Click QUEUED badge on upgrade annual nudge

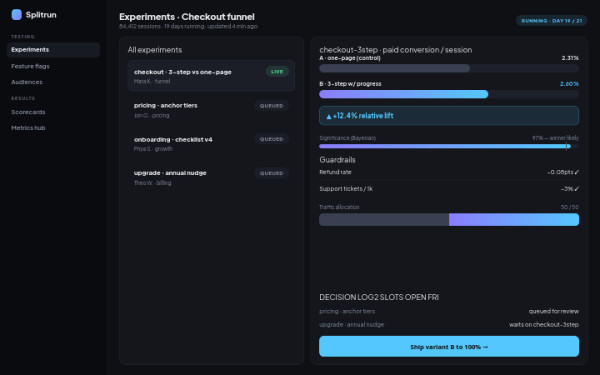[x=271, y=173]
